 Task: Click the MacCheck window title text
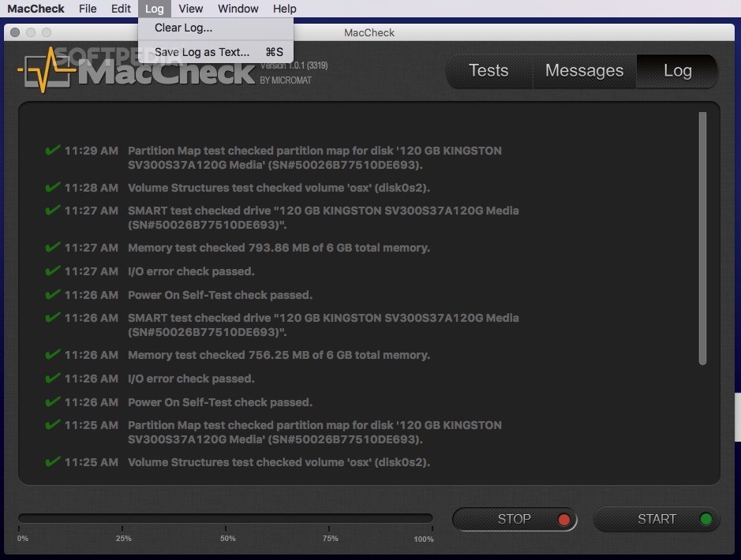tap(369, 32)
